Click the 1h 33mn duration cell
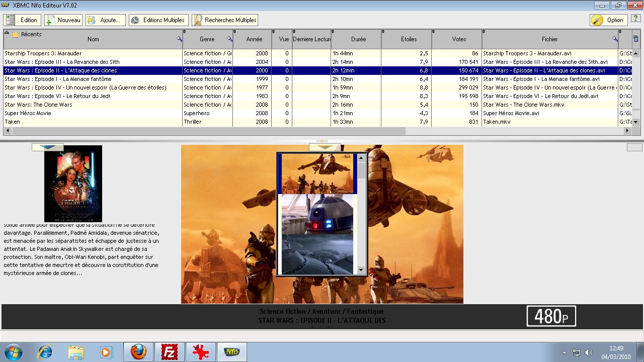644x362 pixels. [356, 122]
